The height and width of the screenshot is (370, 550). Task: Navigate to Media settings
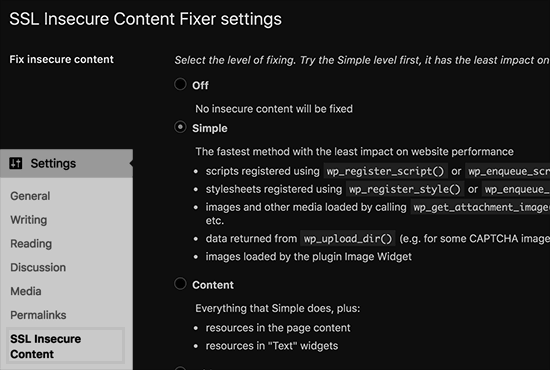[26, 291]
